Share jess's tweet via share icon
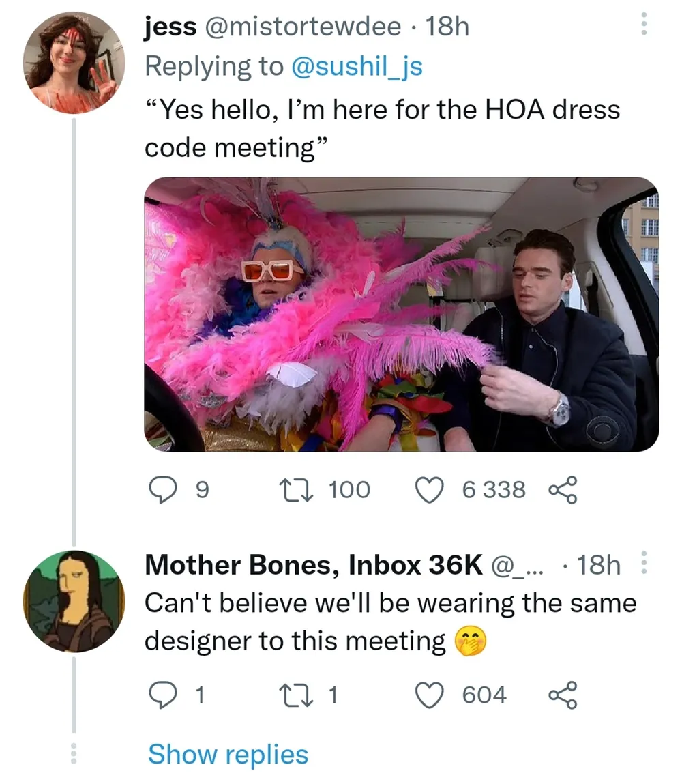The width and height of the screenshot is (682, 784). [563, 489]
